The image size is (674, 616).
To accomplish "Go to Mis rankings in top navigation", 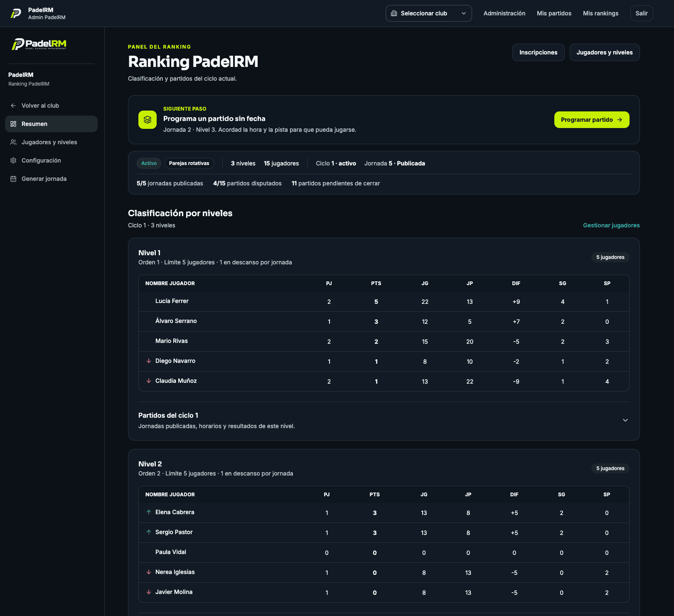I will click(x=600, y=13).
